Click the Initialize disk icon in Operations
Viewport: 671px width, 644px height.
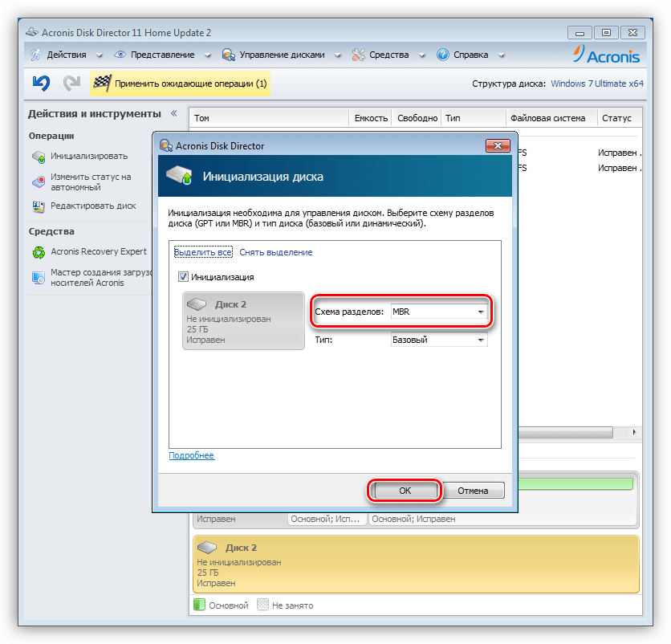[x=39, y=157]
